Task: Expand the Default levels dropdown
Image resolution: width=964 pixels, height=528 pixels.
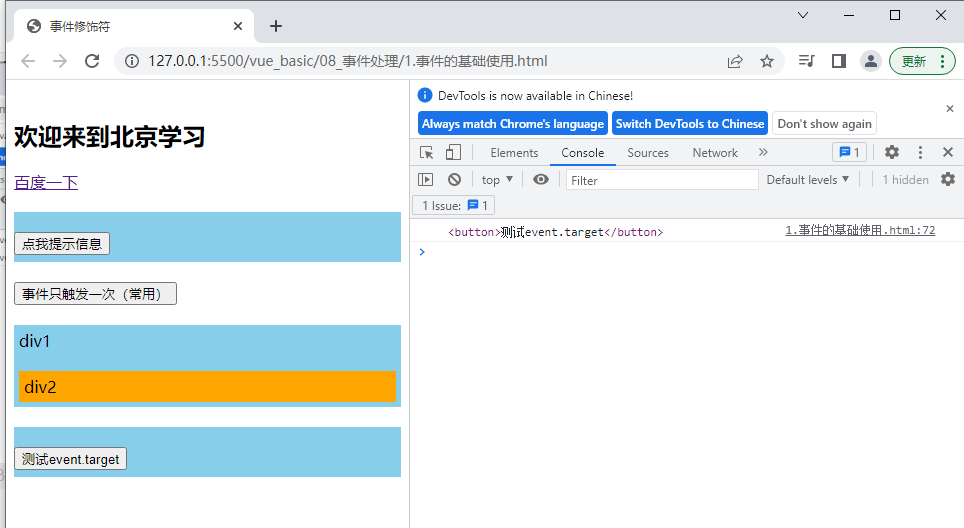Action: (x=807, y=180)
